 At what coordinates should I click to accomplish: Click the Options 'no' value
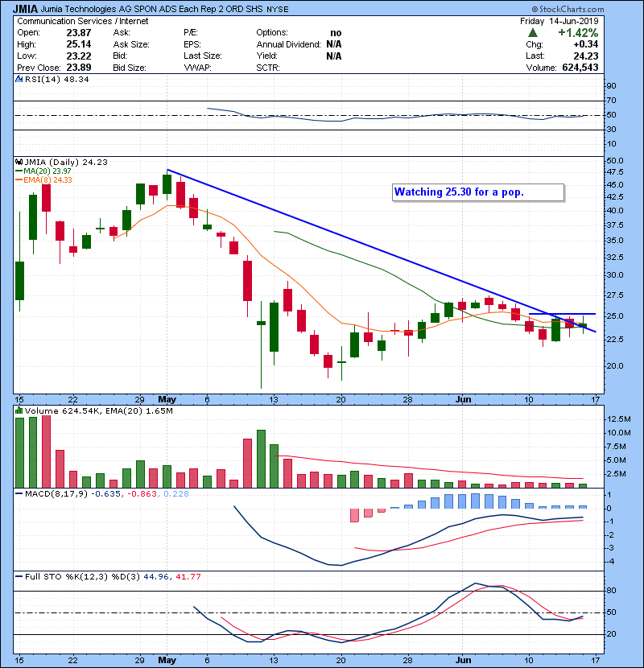tap(336, 33)
